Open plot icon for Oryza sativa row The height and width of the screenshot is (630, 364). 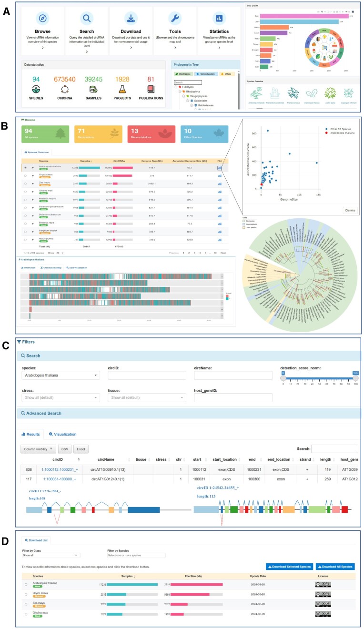[x=220, y=175]
